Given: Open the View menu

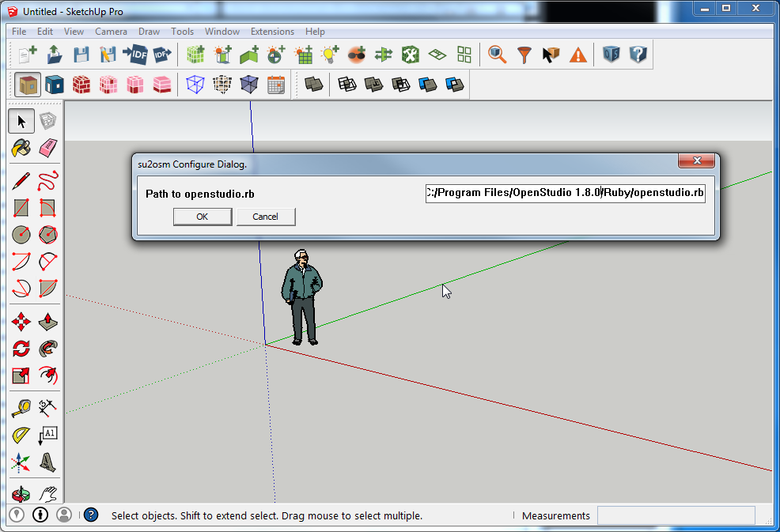Looking at the screenshot, I should [74, 32].
